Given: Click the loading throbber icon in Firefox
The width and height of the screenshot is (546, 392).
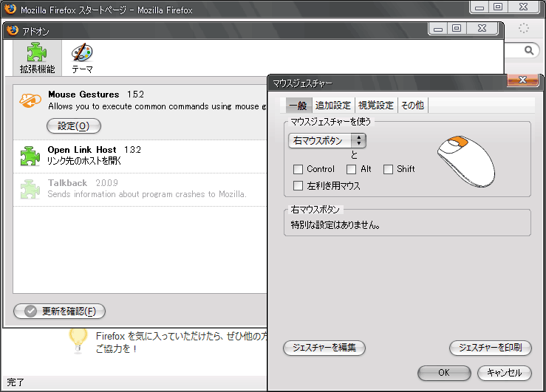Looking at the screenshot, I should (524, 28).
